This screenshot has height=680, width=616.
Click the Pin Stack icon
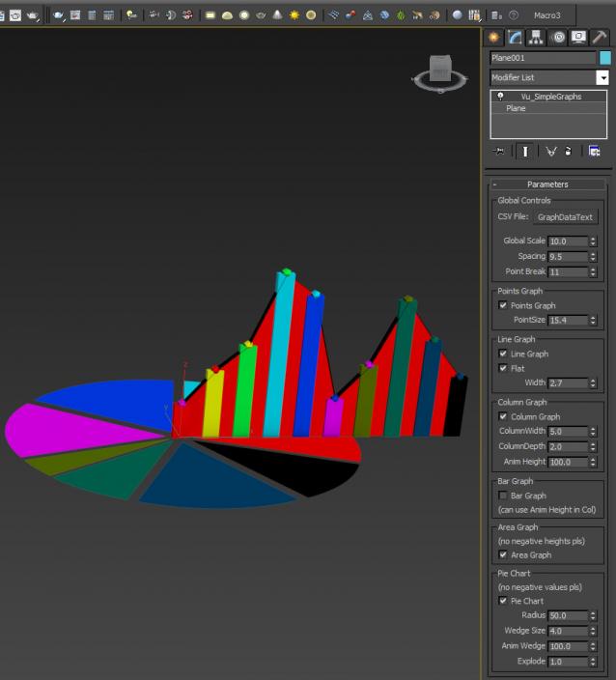coord(499,152)
